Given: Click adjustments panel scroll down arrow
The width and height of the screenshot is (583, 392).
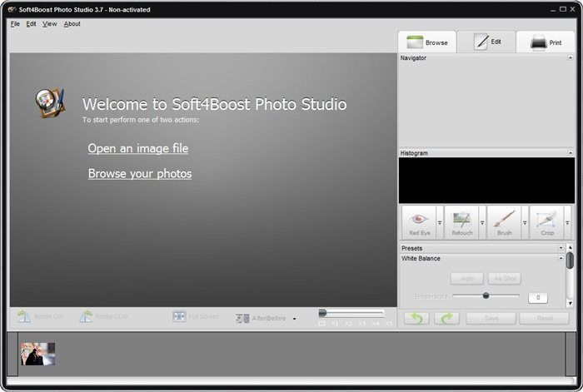Looking at the screenshot, I should 570,304.
